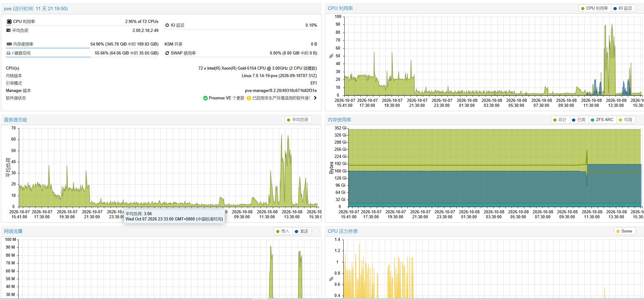This screenshot has width=644, height=300.
Task: Click the 平均负荷 load icon in summary
Action: (9, 30)
